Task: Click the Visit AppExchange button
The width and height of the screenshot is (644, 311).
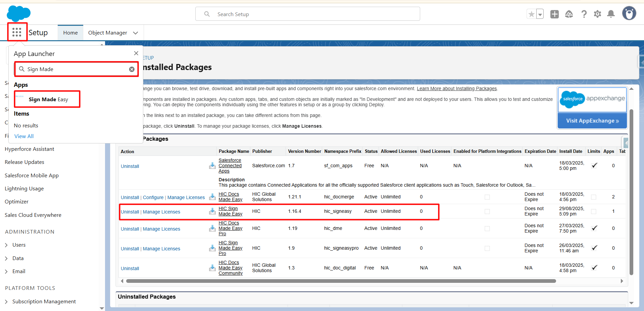Action: click(x=592, y=121)
